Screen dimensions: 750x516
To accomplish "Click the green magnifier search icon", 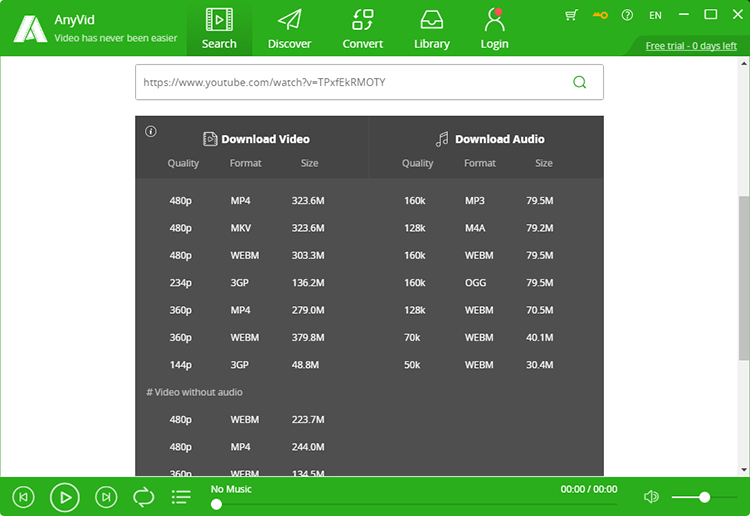I will 579,82.
